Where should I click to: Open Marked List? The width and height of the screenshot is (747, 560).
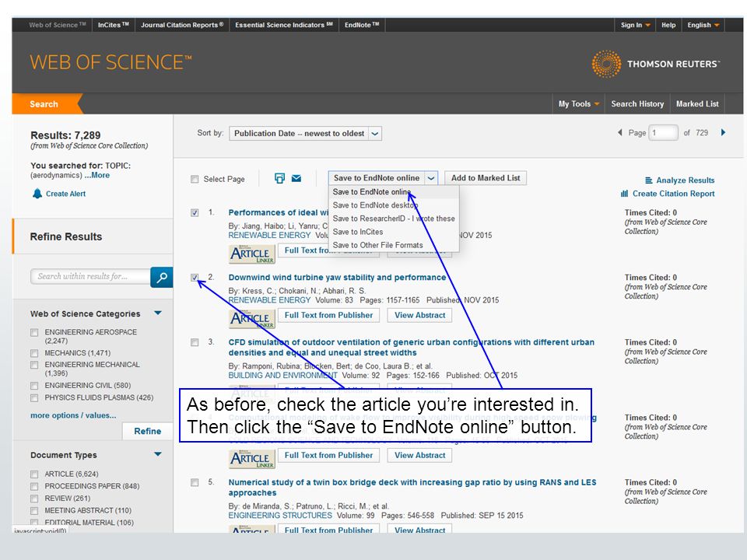click(x=697, y=103)
